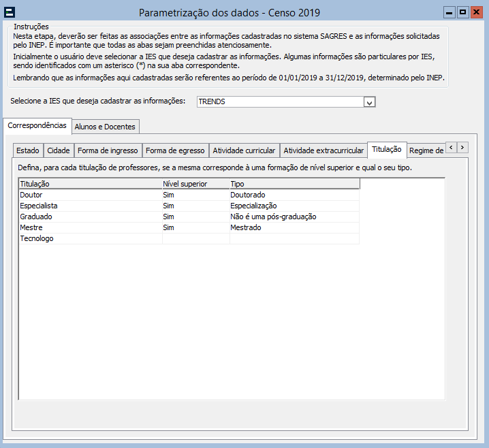Open the IES selection dropdown arrow
Viewport: 489px width, 448px height.
click(x=370, y=102)
